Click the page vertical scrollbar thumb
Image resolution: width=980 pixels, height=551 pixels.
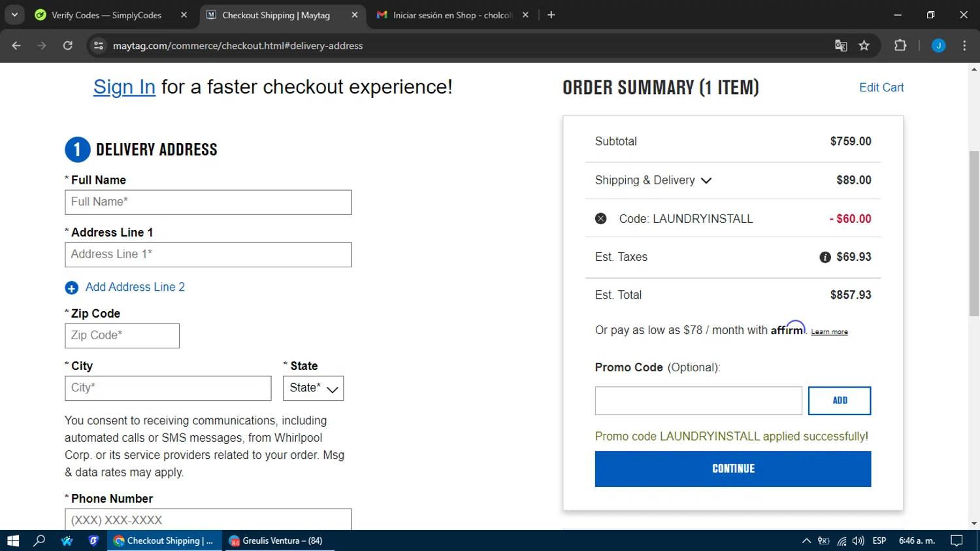point(974,233)
